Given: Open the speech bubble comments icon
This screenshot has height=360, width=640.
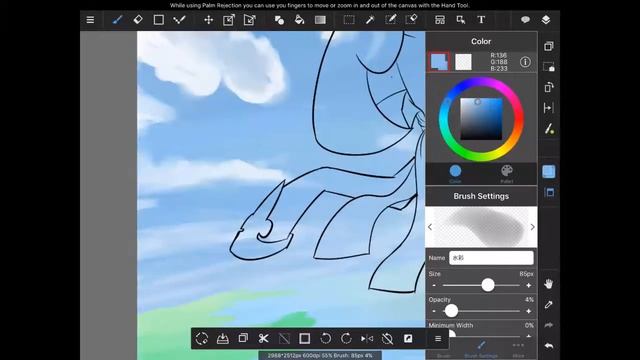Looking at the screenshot, I should (525, 20).
